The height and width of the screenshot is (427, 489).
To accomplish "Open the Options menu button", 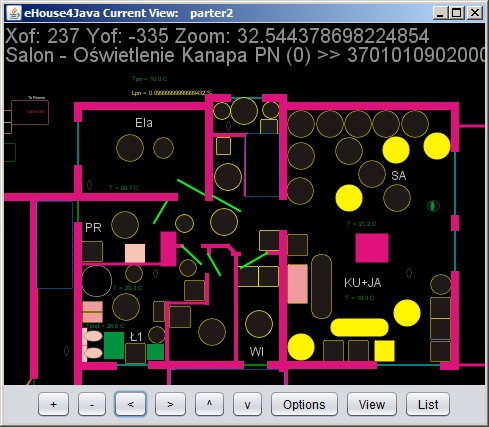I will 304,404.
